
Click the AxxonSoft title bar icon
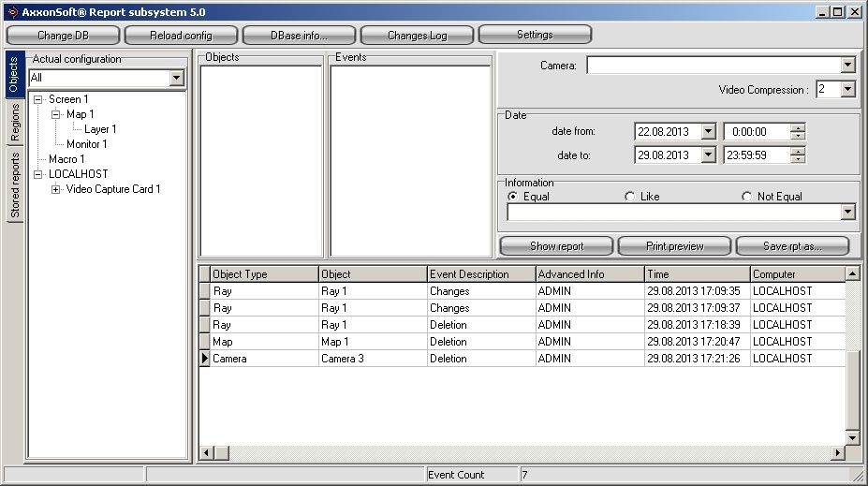pos(11,12)
